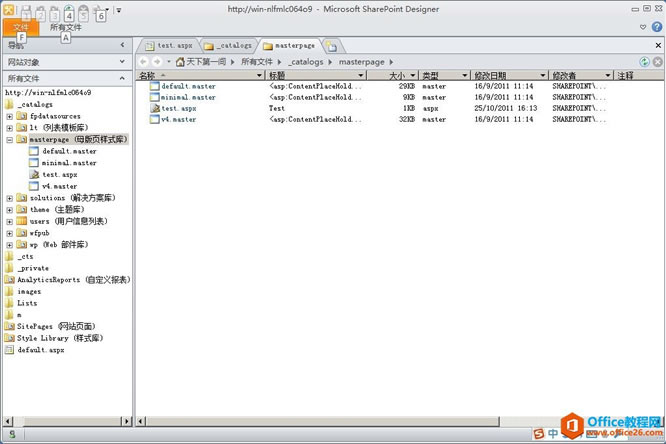Click the 注释 column header
This screenshot has width=666, height=444.
tap(640, 76)
